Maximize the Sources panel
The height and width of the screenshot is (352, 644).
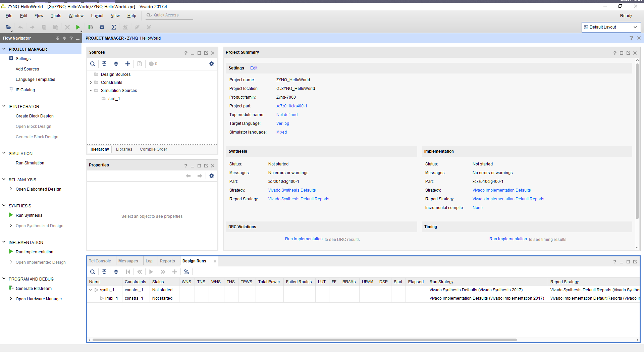pos(199,53)
